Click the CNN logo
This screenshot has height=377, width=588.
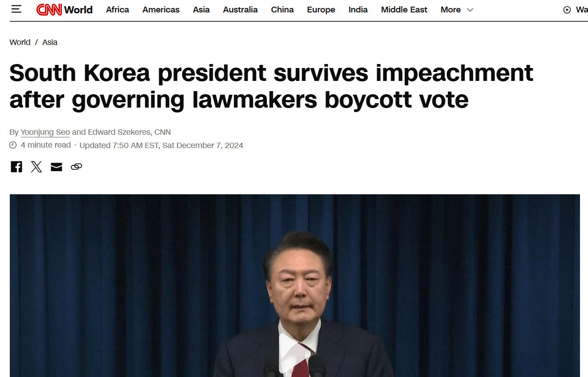[49, 9]
